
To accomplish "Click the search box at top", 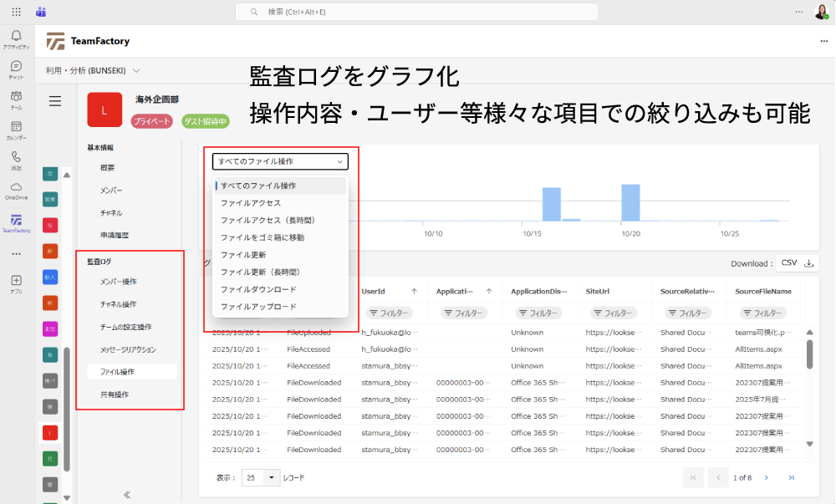I will [416, 12].
